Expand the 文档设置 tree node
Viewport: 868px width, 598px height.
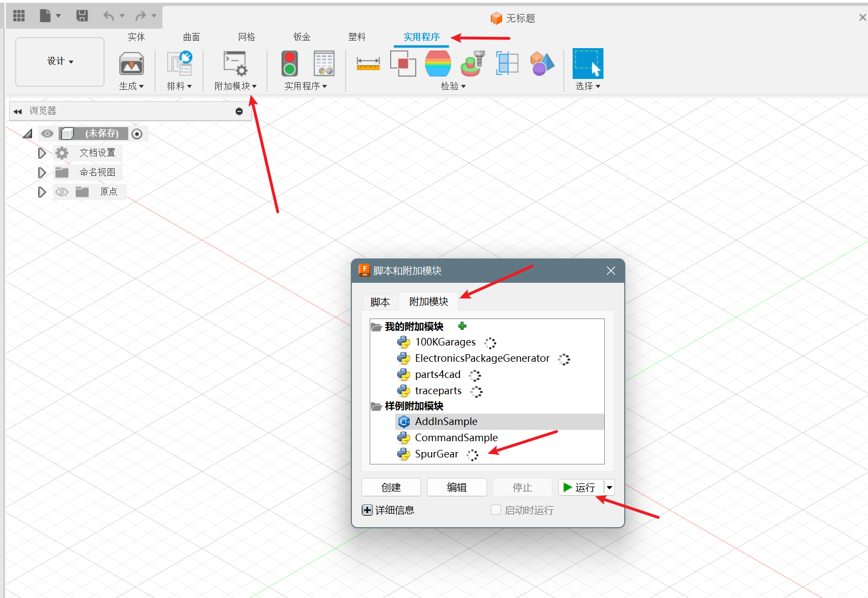[x=42, y=153]
